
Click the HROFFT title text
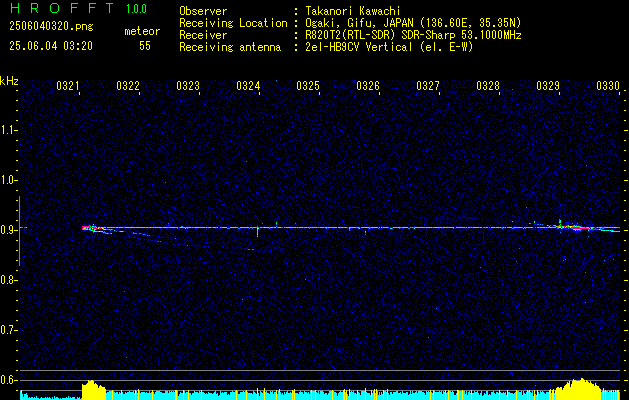click(x=62, y=8)
